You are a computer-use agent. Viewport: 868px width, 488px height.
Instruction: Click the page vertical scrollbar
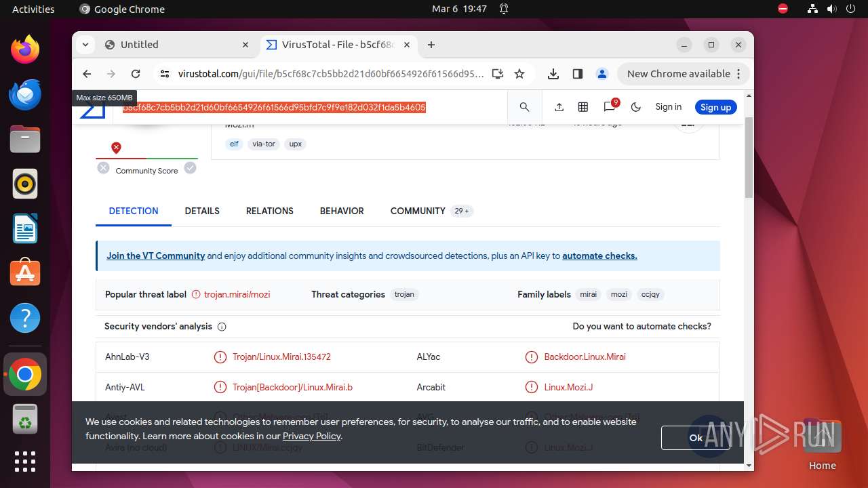pos(749,157)
